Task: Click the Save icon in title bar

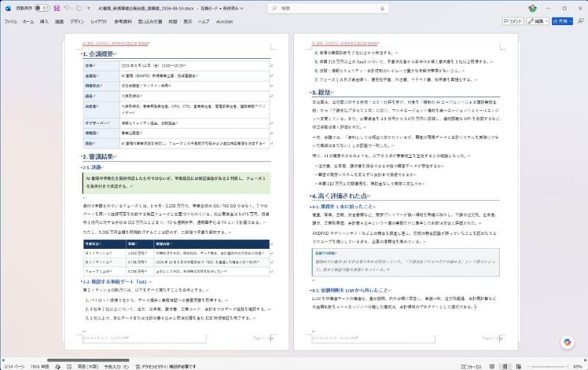Action: (x=57, y=8)
